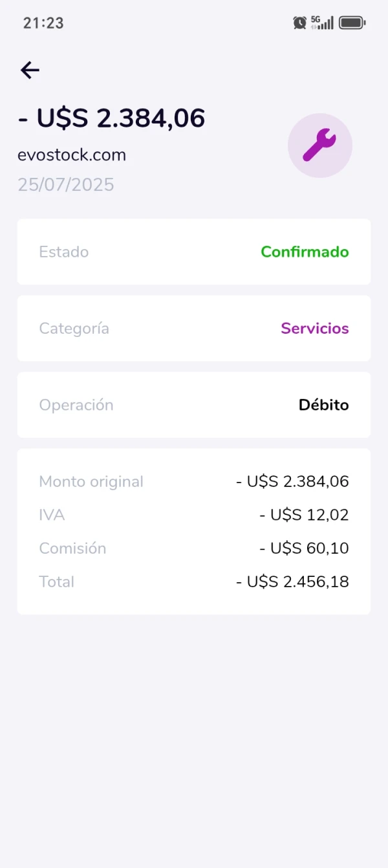Tap the large U$S 2.384,06 amount header

(111, 118)
